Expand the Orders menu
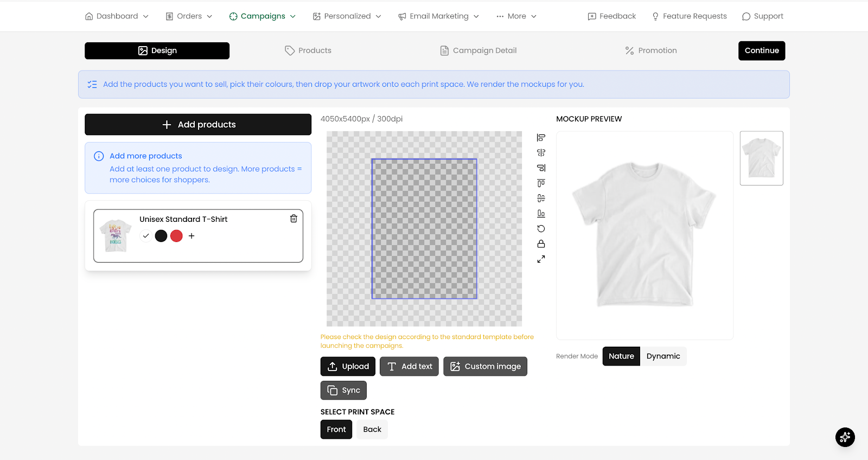Image resolution: width=868 pixels, height=460 pixels. click(x=189, y=16)
